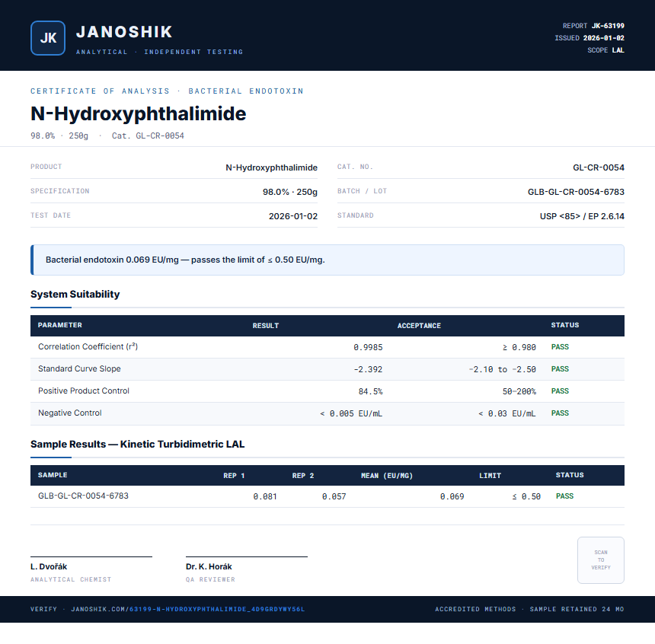Screen dimensions: 655x644
Task: Click PASS status for Correlation Coefficient
Action: pyautogui.click(x=560, y=347)
